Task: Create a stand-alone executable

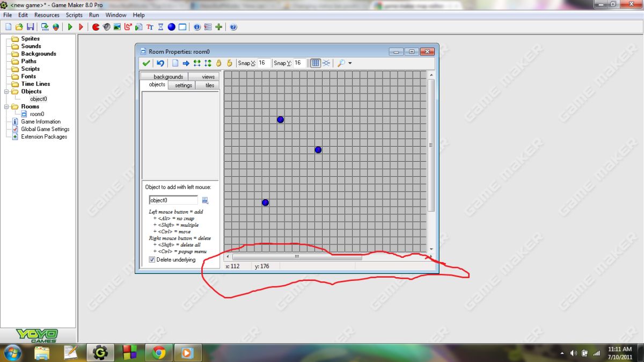Action: click(45, 27)
